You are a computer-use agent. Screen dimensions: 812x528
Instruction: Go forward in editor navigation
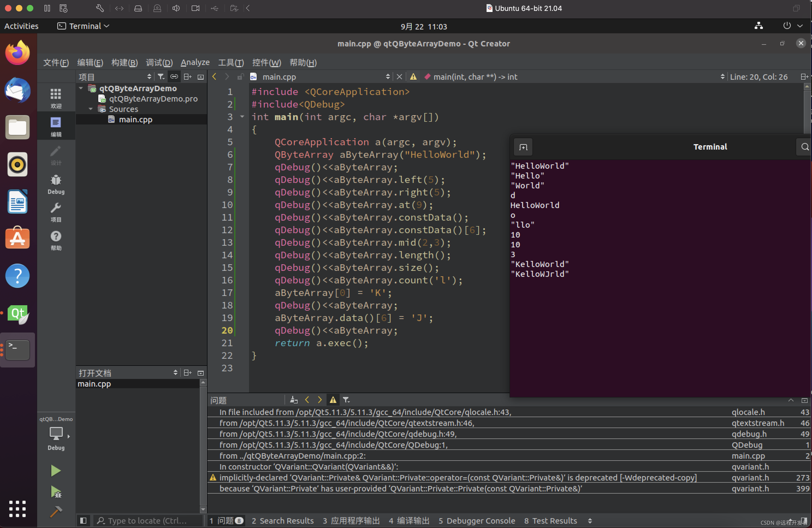pyautogui.click(x=227, y=77)
